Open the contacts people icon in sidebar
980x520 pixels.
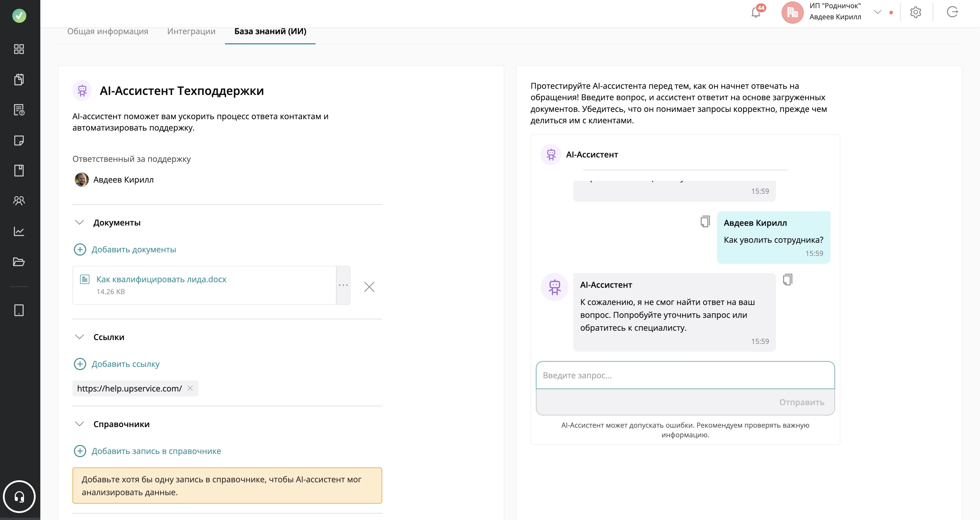(x=19, y=200)
